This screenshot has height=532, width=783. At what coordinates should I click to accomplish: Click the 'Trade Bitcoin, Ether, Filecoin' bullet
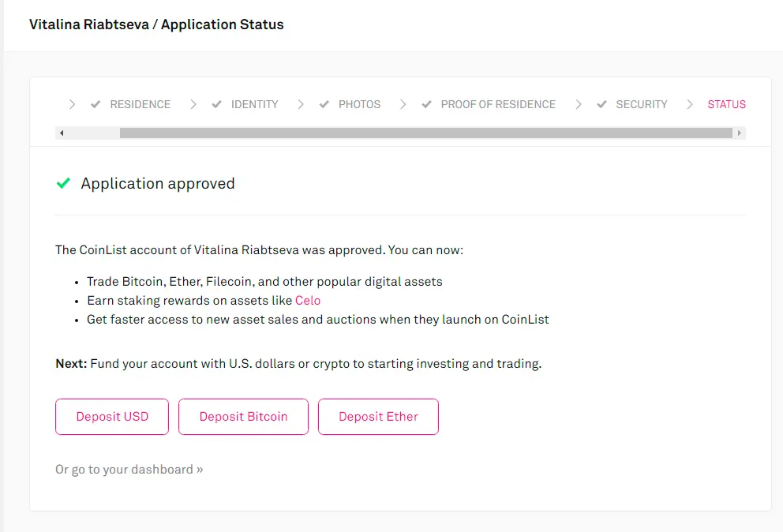tap(264, 282)
